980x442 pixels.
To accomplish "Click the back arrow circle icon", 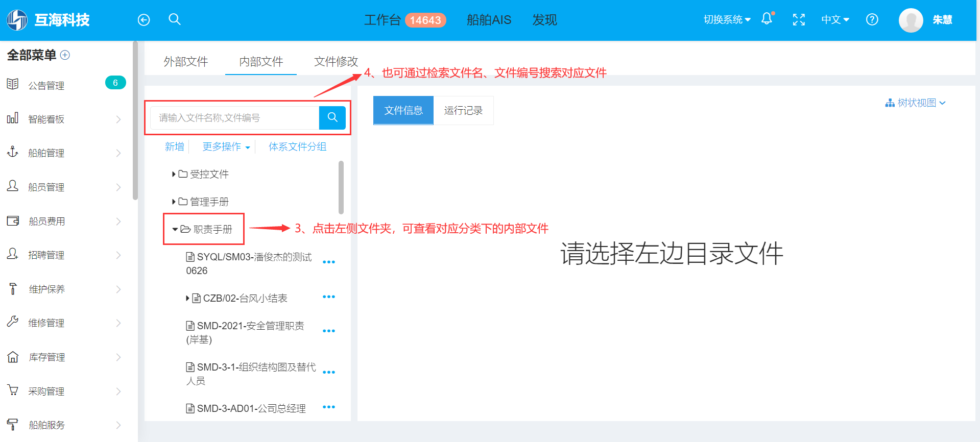I will (144, 20).
